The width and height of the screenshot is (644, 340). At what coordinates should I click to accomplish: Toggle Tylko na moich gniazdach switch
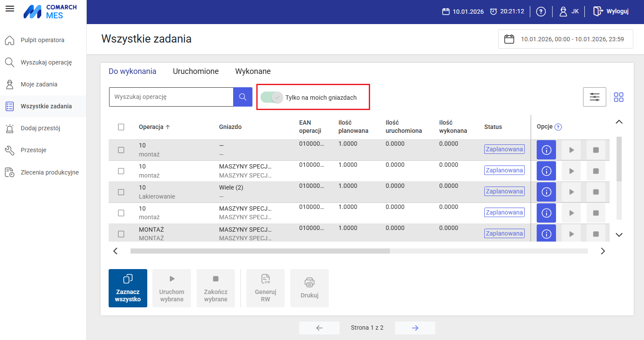tap(272, 98)
